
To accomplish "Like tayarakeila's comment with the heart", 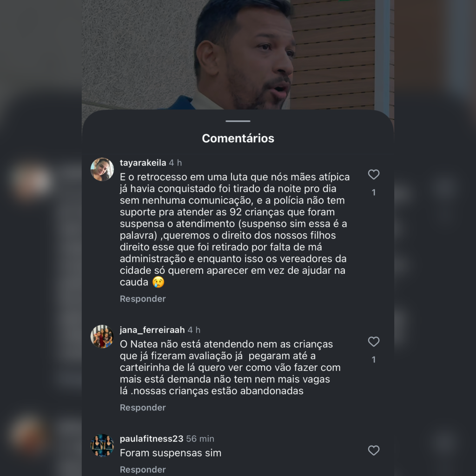I will (x=374, y=175).
